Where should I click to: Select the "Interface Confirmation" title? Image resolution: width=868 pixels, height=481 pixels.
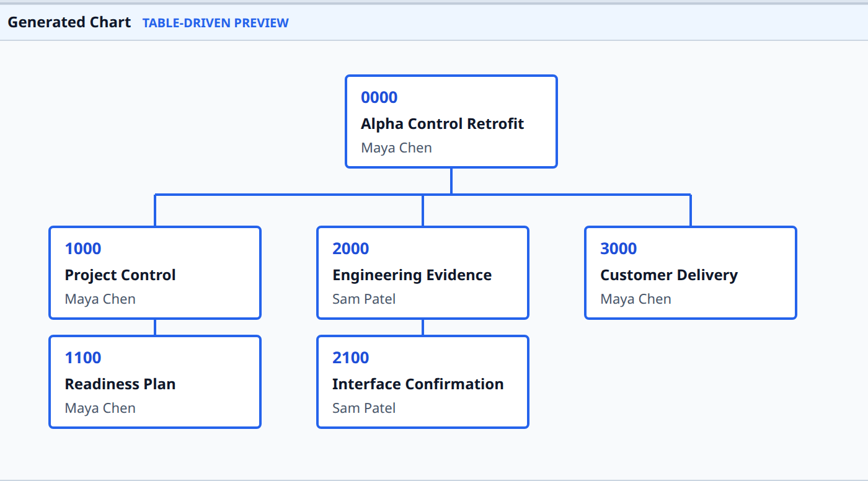tap(418, 384)
